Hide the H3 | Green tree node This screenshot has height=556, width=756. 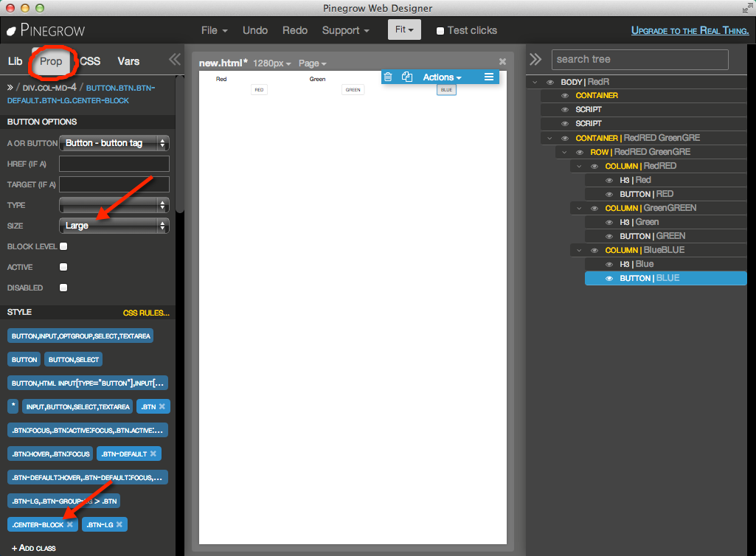(609, 222)
